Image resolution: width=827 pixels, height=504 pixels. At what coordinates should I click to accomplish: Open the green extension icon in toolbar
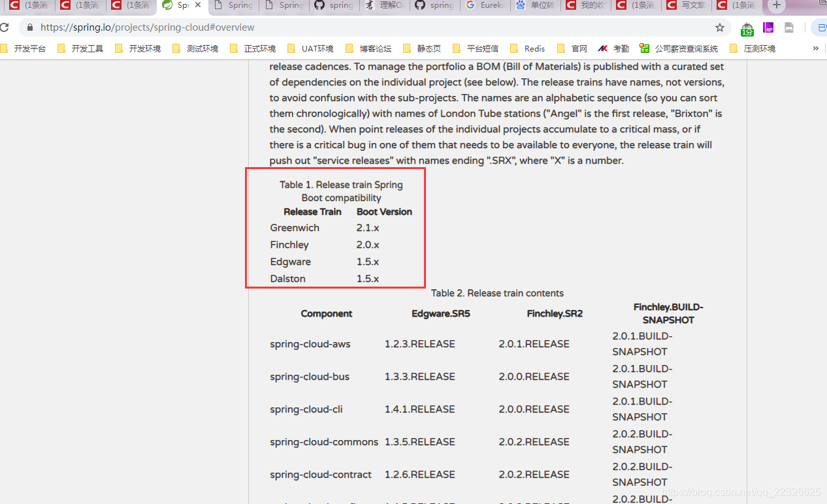point(747,28)
